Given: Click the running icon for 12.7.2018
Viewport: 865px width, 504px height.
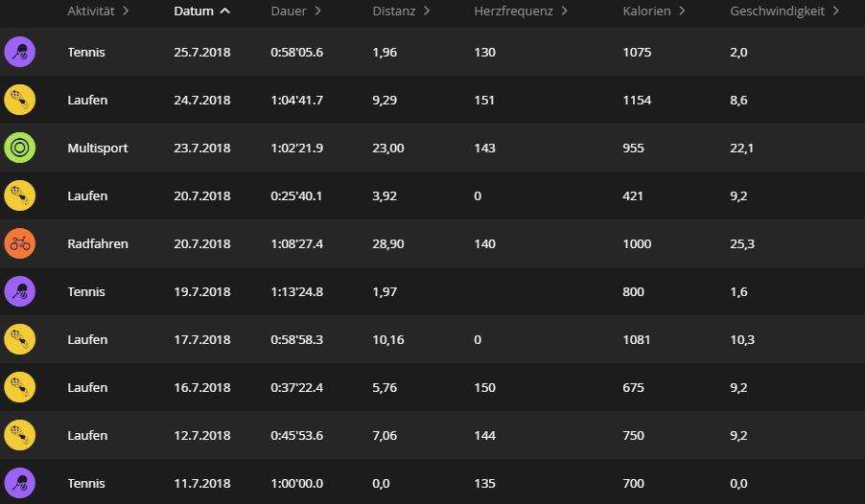Looking at the screenshot, I should [19, 435].
